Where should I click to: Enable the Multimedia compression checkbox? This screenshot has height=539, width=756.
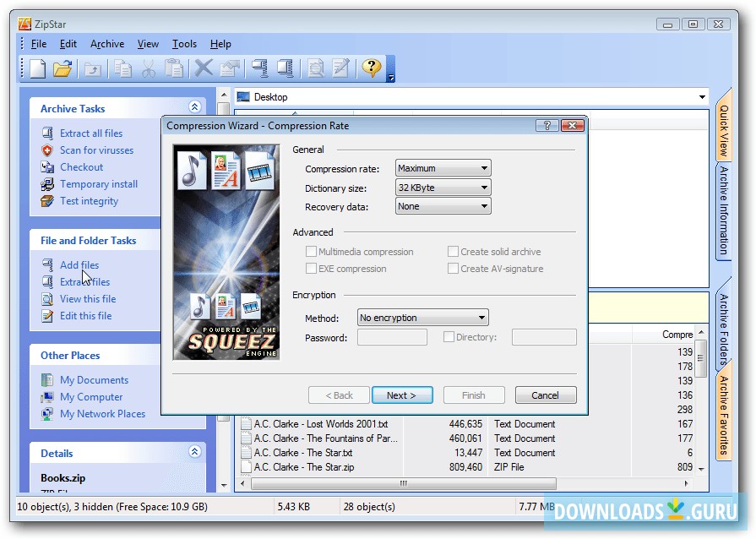click(x=312, y=252)
